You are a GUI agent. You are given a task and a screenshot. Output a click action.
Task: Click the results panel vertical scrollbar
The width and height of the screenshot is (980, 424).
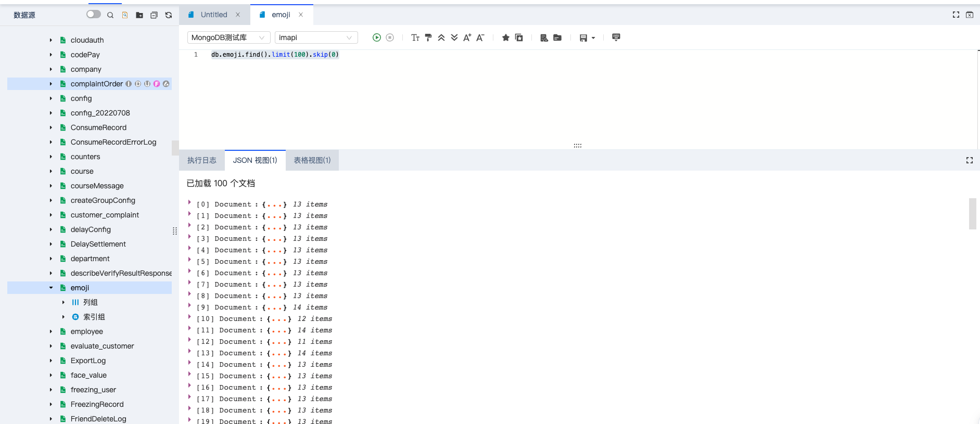point(972,213)
